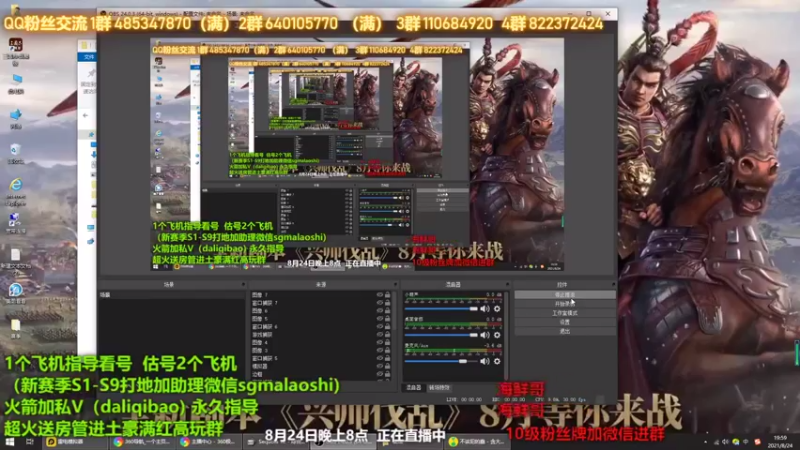Toggle lock icon on 图像 7 source

coord(387,295)
